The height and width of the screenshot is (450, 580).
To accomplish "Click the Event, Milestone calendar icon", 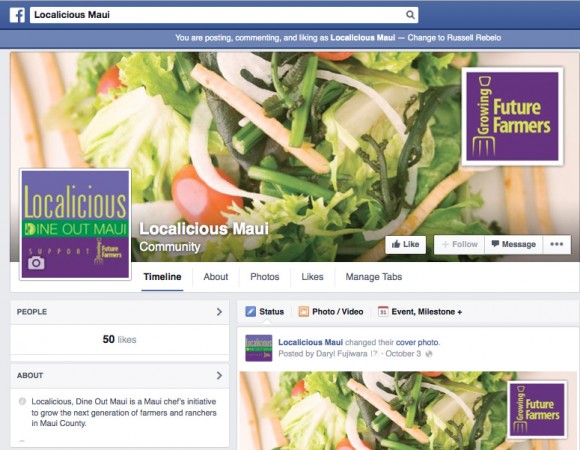I will [x=383, y=312].
